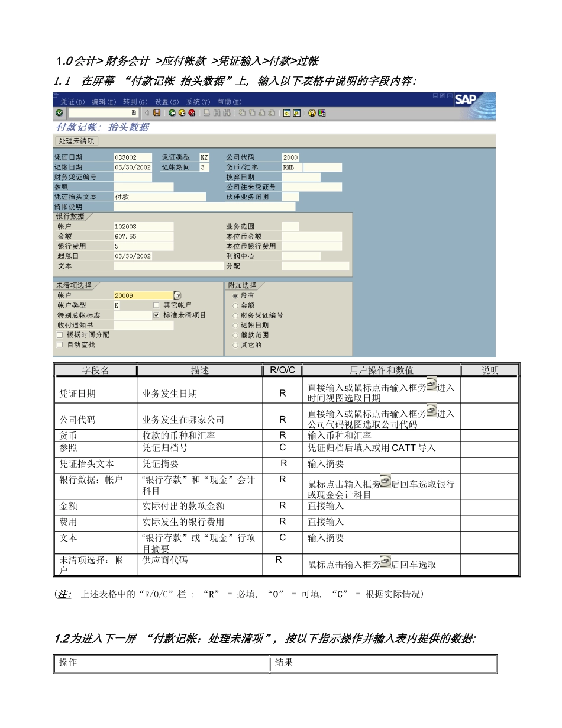Click the 货币/汇率 field with RMB
Image resolution: width=562 pixels, height=728 pixels.
pos(292,167)
